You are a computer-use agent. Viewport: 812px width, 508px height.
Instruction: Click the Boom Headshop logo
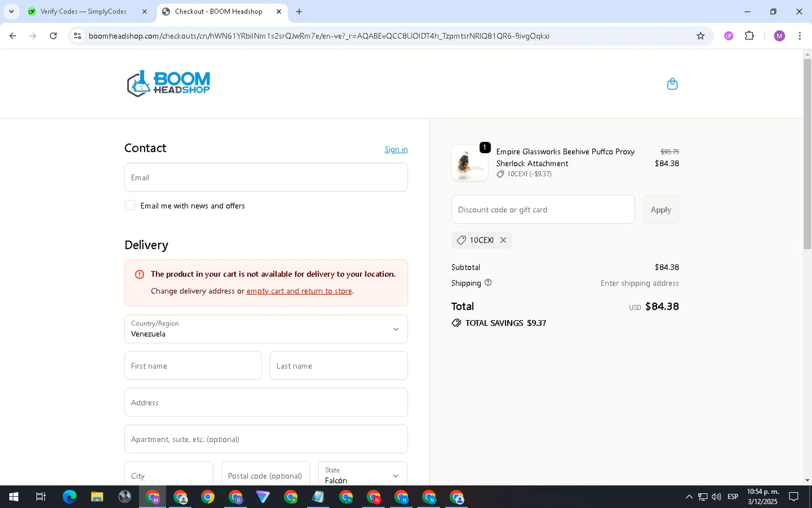[168, 84]
